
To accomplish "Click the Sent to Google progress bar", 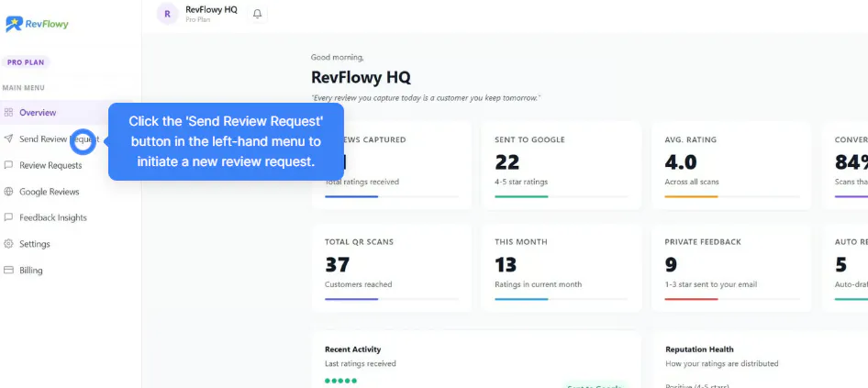I will click(562, 196).
